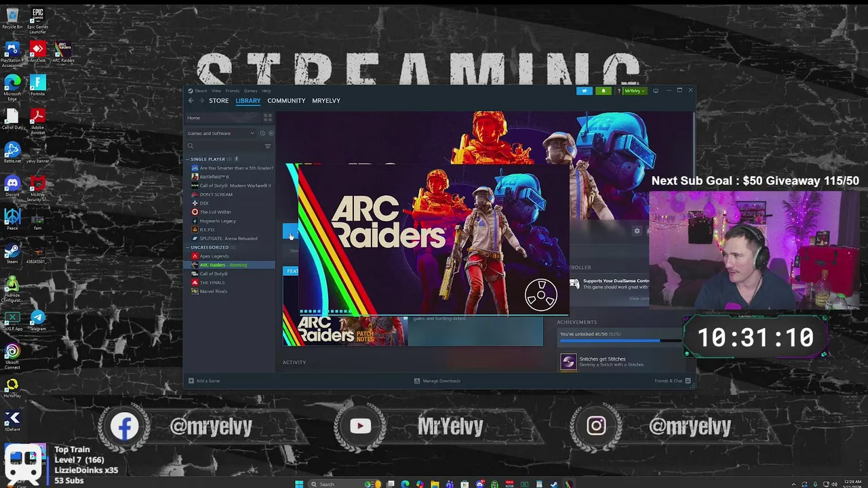Open Microsoft Edge desktop icon
Screen dimensions: 868x488
[x=12, y=87]
